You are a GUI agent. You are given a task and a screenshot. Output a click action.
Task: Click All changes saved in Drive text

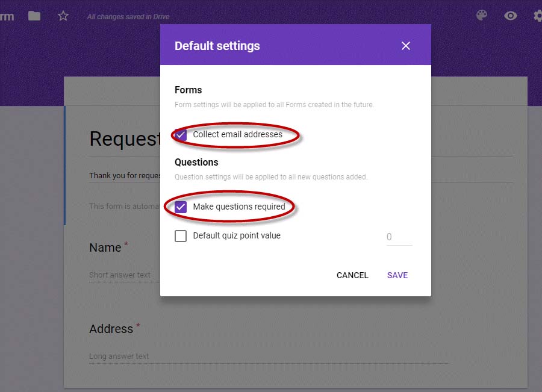(128, 17)
